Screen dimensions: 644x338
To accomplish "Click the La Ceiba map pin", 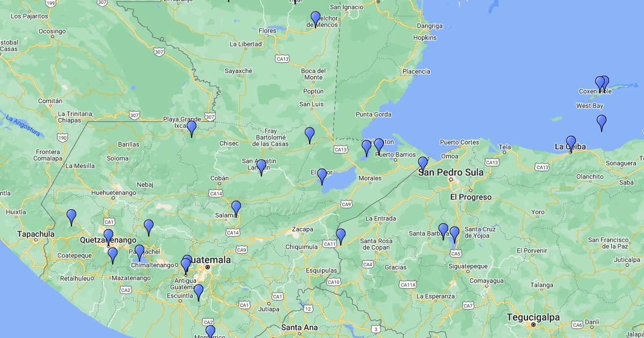I will tap(570, 144).
